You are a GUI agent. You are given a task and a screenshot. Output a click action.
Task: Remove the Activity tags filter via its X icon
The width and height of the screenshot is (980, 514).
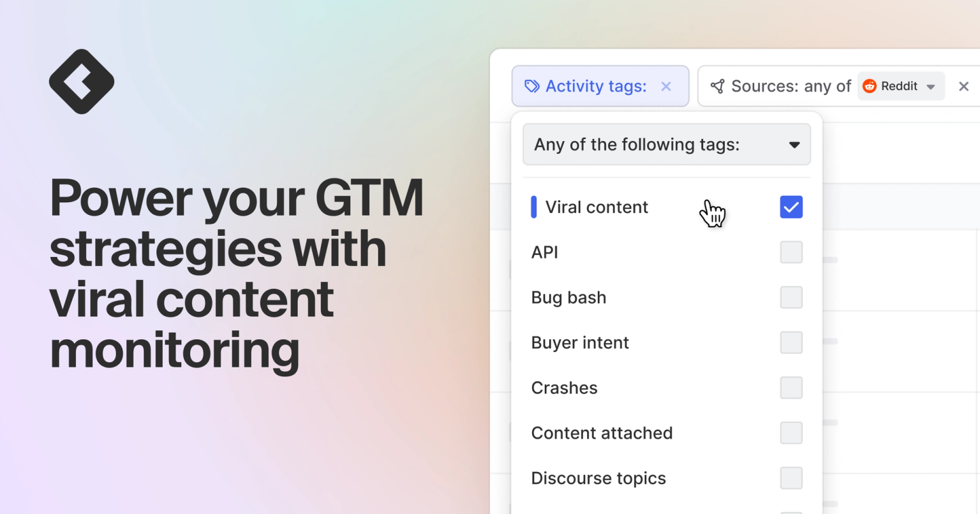pyautogui.click(x=666, y=86)
